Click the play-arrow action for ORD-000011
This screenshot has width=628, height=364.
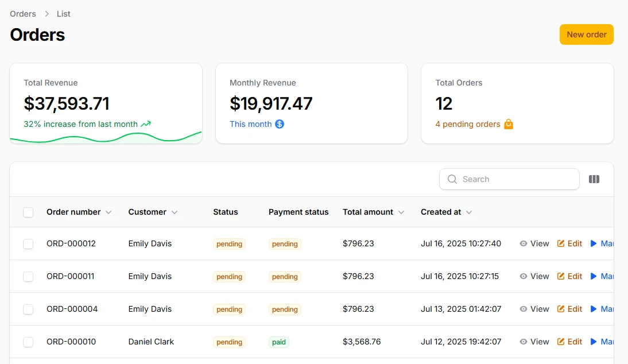(602, 276)
